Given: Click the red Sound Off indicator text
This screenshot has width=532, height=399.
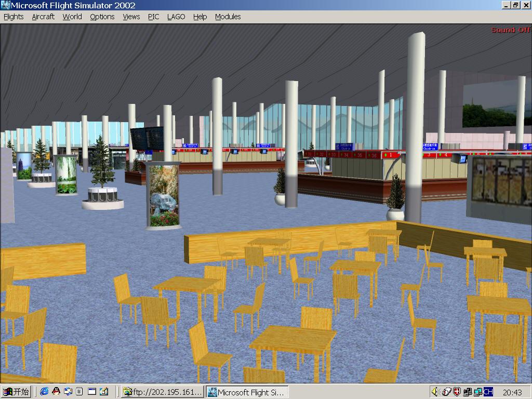Looking at the screenshot, I should click(511, 30).
